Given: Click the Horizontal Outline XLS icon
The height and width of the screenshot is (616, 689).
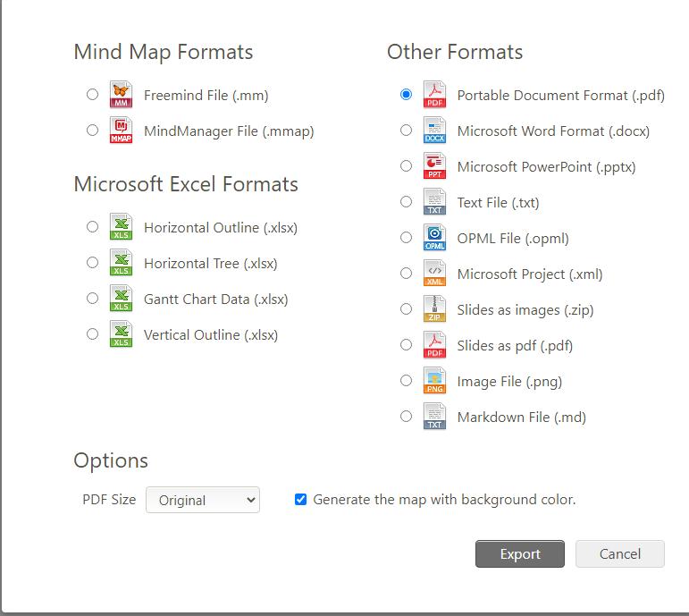Looking at the screenshot, I should click(x=121, y=227).
